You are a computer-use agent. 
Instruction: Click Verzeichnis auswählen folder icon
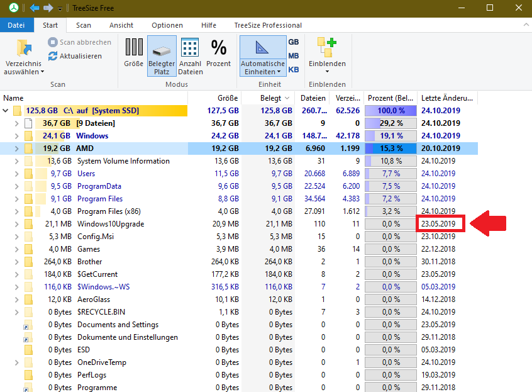(24, 48)
